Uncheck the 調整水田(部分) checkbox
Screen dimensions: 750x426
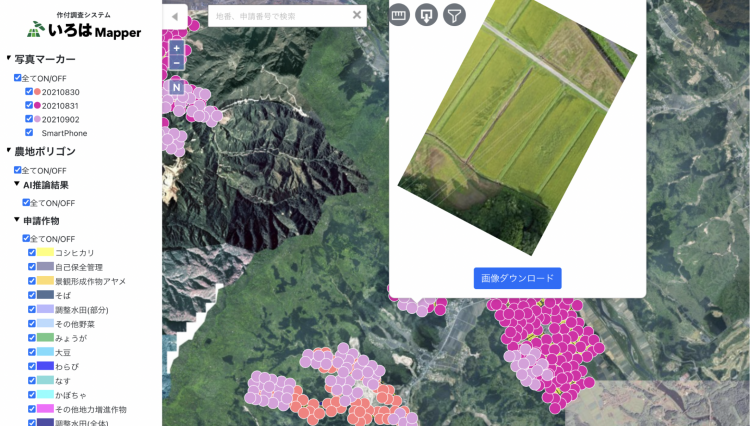[32, 309]
